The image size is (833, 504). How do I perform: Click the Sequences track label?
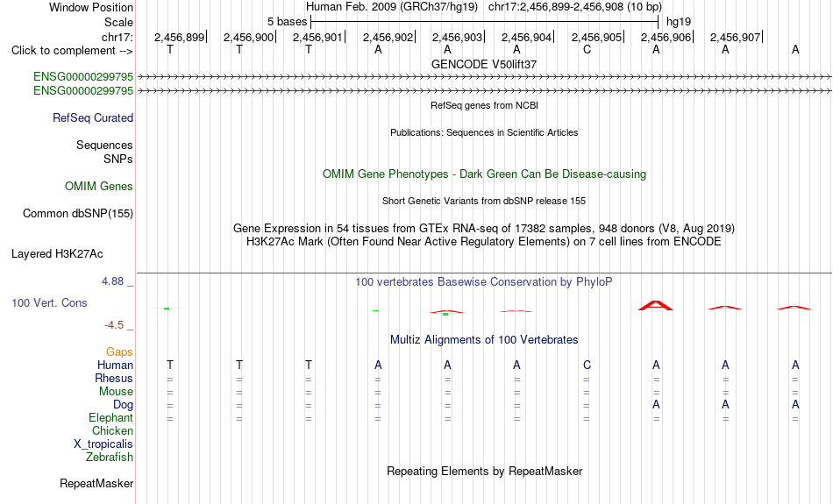point(104,145)
